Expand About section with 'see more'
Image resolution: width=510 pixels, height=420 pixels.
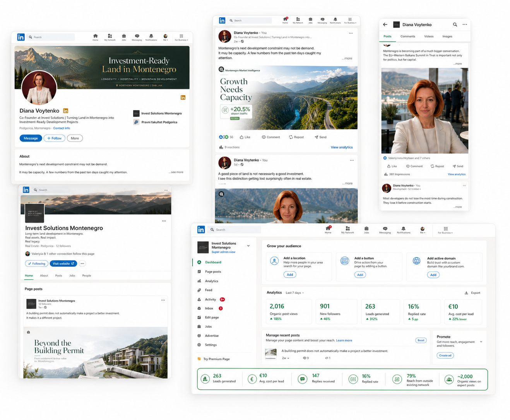click(x=176, y=172)
